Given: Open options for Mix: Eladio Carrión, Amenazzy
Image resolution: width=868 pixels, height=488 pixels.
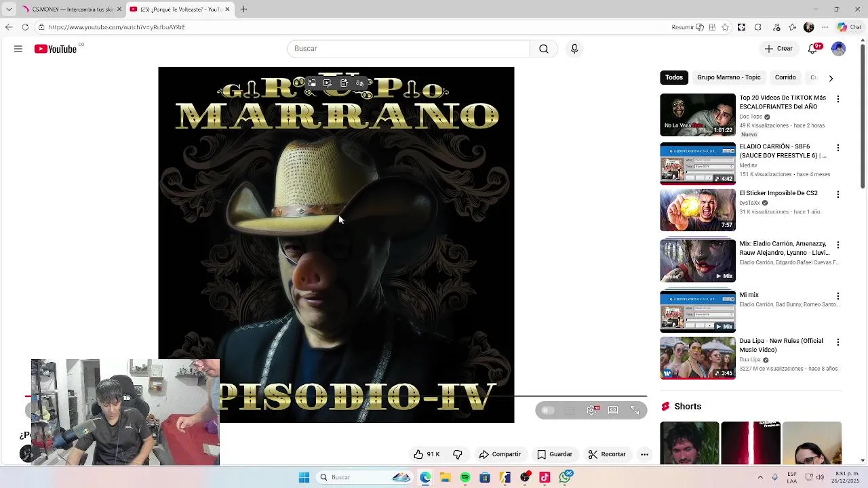Looking at the screenshot, I should tap(837, 245).
